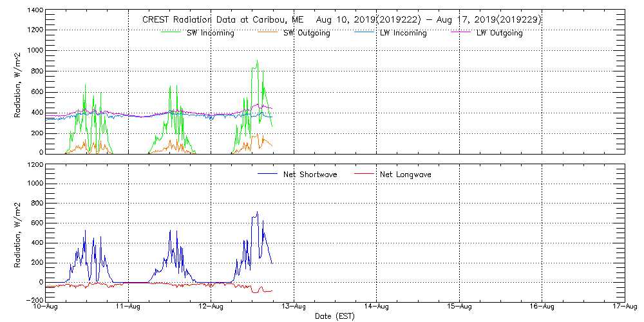Select the 11-Aug date tick label
644x322 pixels.
pyautogui.click(x=129, y=307)
